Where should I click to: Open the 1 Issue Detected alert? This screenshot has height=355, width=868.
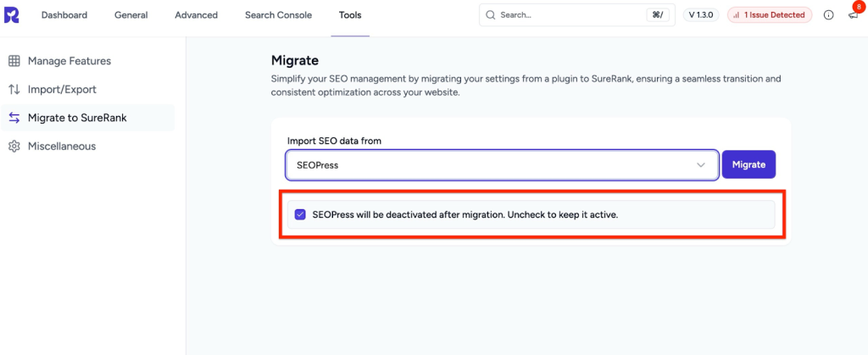click(770, 15)
